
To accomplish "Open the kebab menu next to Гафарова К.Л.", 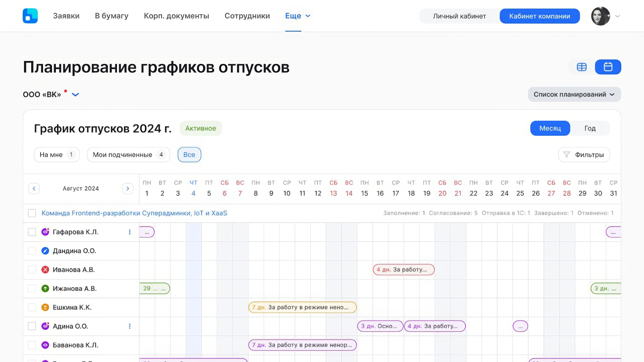I will point(129,232).
